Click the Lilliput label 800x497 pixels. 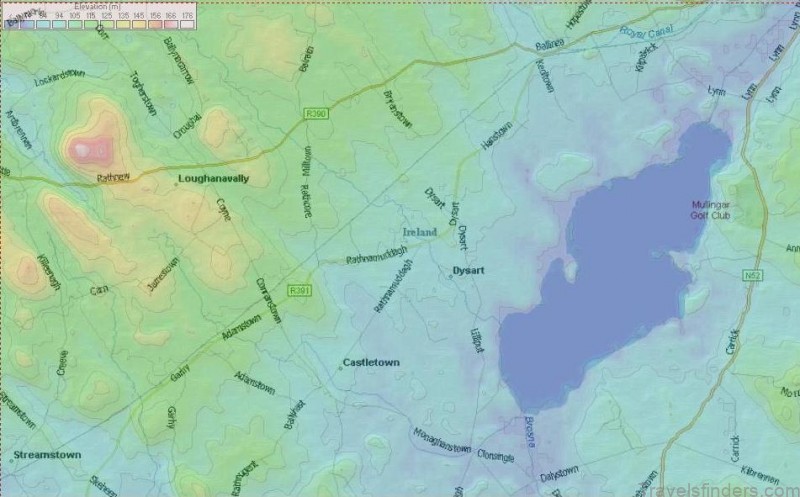476,340
